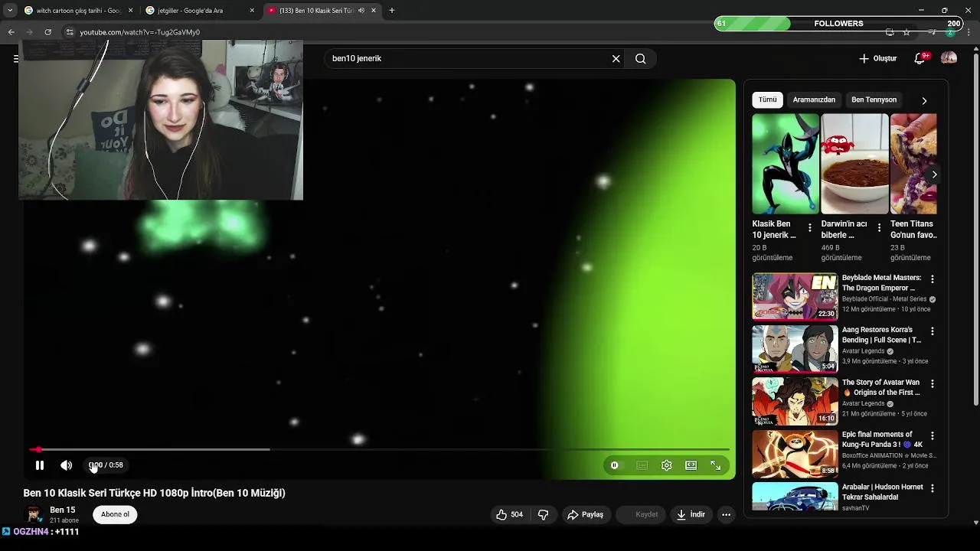Open options for Aang Restores Korra's Bending

[x=933, y=331]
